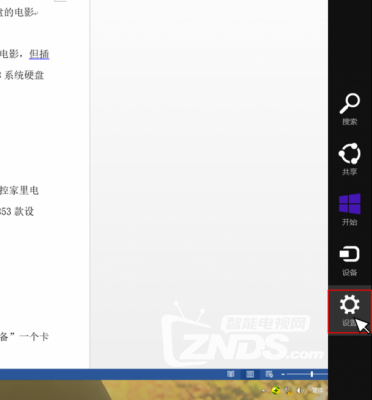
Task: Place cursor in the 系统硬盘 text line
Action: point(22,75)
